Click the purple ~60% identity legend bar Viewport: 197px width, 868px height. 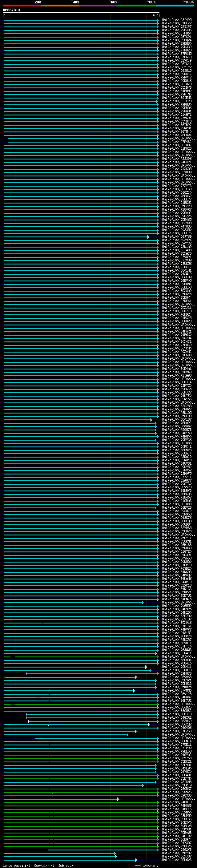coord(99,6)
